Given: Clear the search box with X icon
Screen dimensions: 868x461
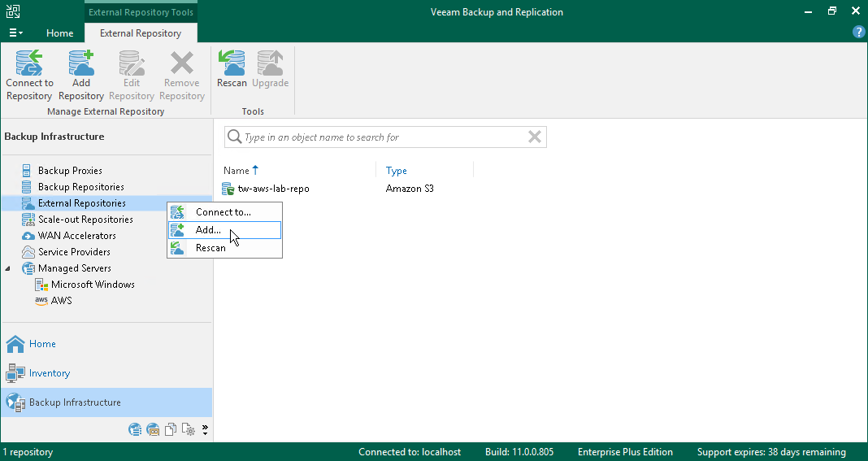Looking at the screenshot, I should 534,137.
